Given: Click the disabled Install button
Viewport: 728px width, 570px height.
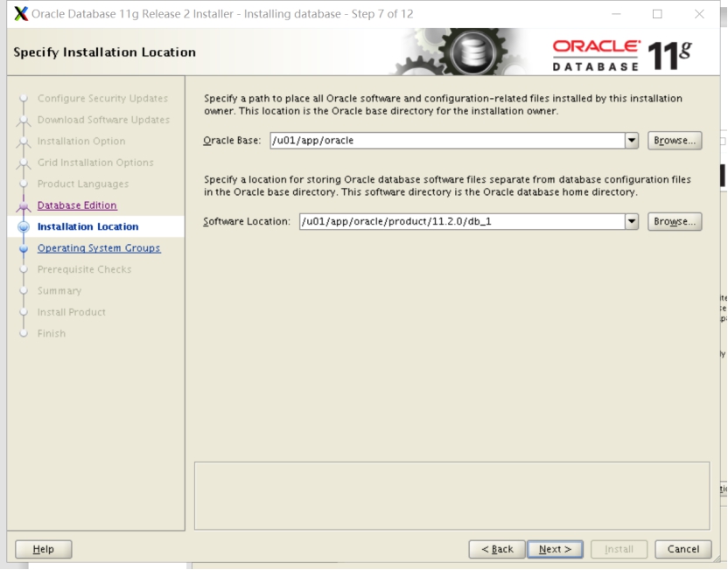Looking at the screenshot, I should [x=619, y=549].
